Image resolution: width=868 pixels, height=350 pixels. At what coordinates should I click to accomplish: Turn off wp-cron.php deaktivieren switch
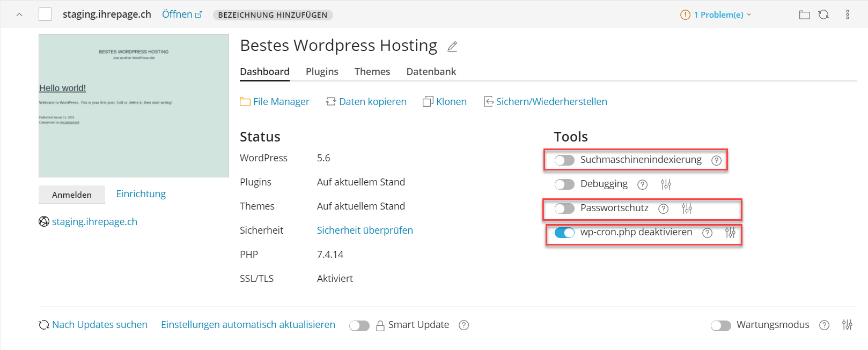point(564,233)
